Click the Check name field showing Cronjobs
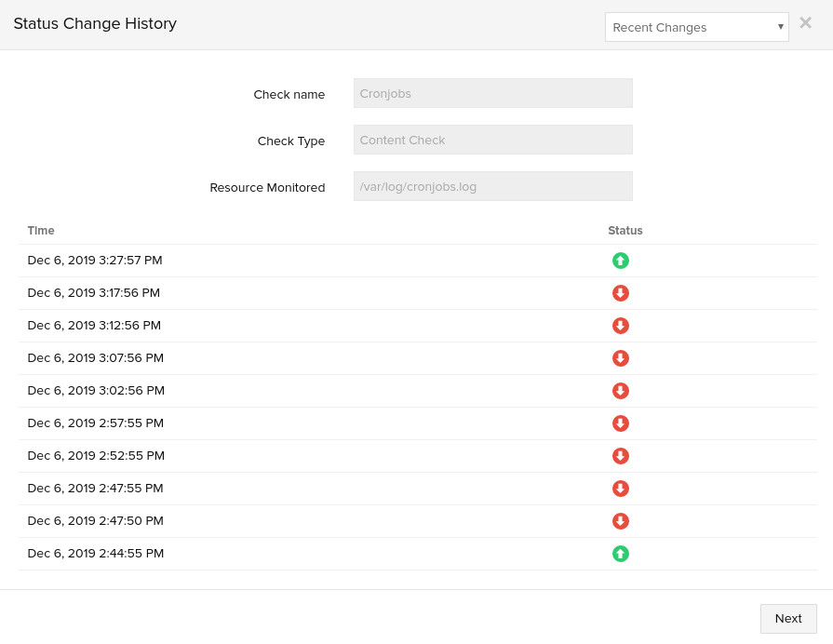Viewport: 833px width, 644px height. point(492,93)
